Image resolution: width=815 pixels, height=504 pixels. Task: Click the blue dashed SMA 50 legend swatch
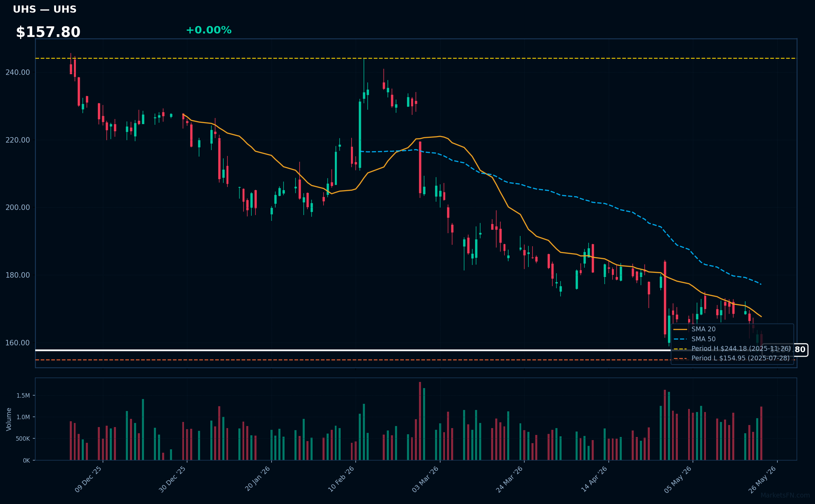click(680, 339)
